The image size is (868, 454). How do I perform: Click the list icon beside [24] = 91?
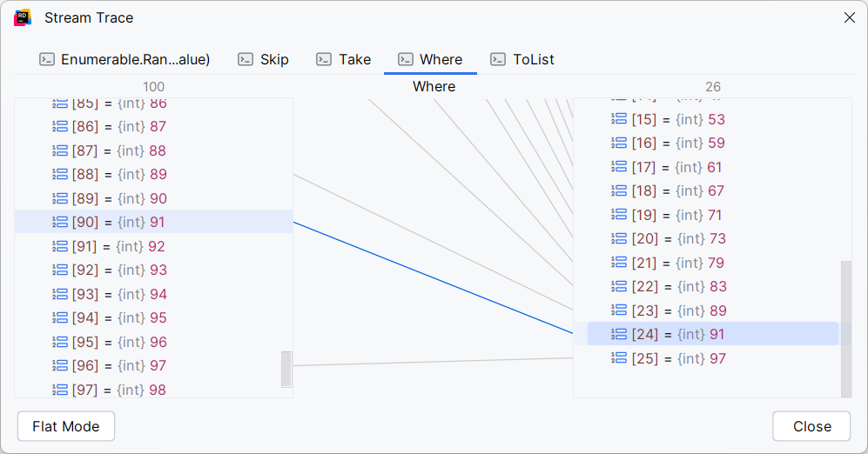coord(619,334)
